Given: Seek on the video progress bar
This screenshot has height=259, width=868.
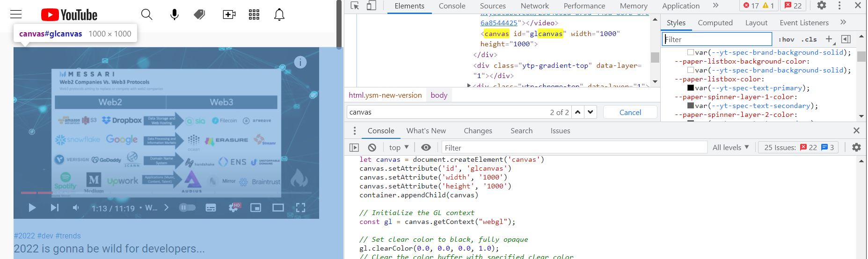Looking at the screenshot, I should pyautogui.click(x=166, y=193).
